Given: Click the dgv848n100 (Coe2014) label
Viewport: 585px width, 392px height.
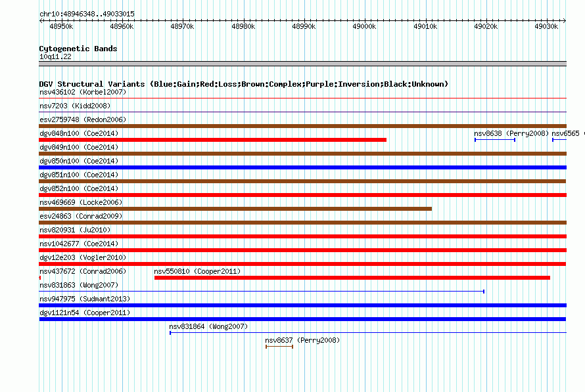Looking at the screenshot, I should point(79,133).
